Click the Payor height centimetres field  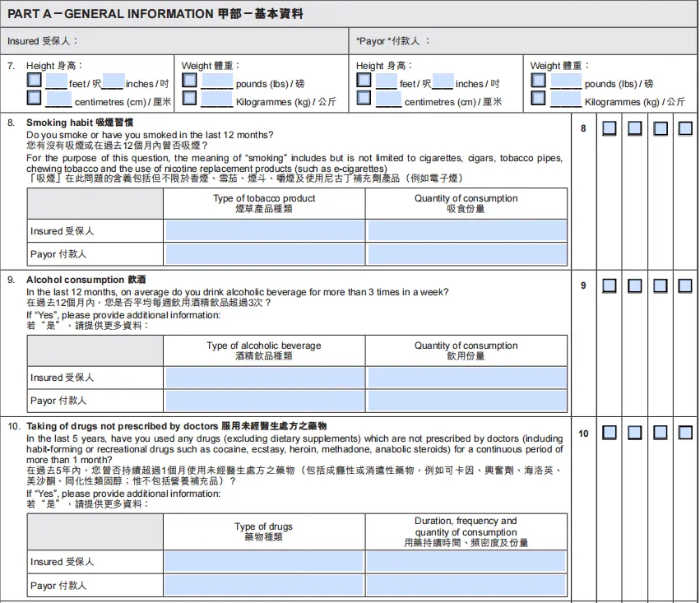[389, 99]
